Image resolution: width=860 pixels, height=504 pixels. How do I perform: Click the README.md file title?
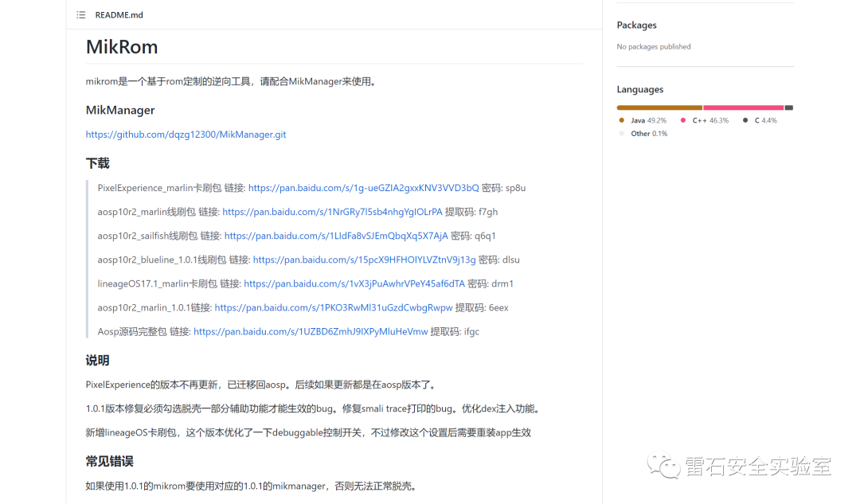point(119,15)
